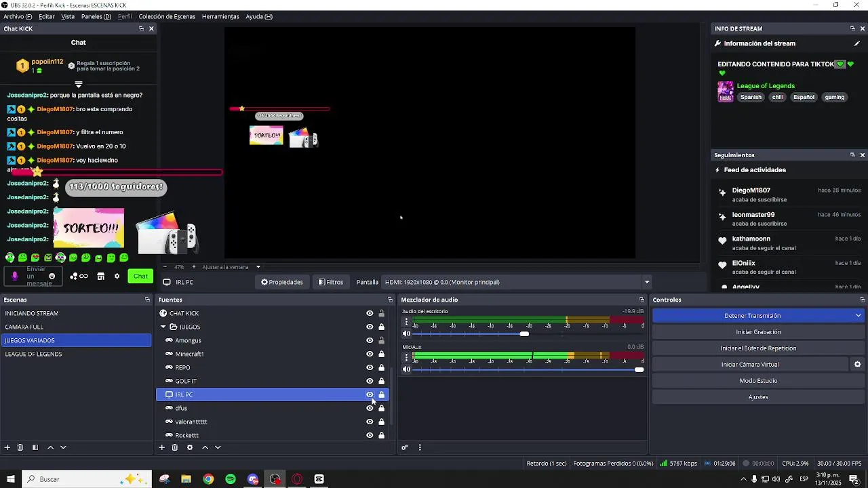The image size is (868, 488).
Task: Hide the JUEGOS group
Action: click(x=370, y=327)
